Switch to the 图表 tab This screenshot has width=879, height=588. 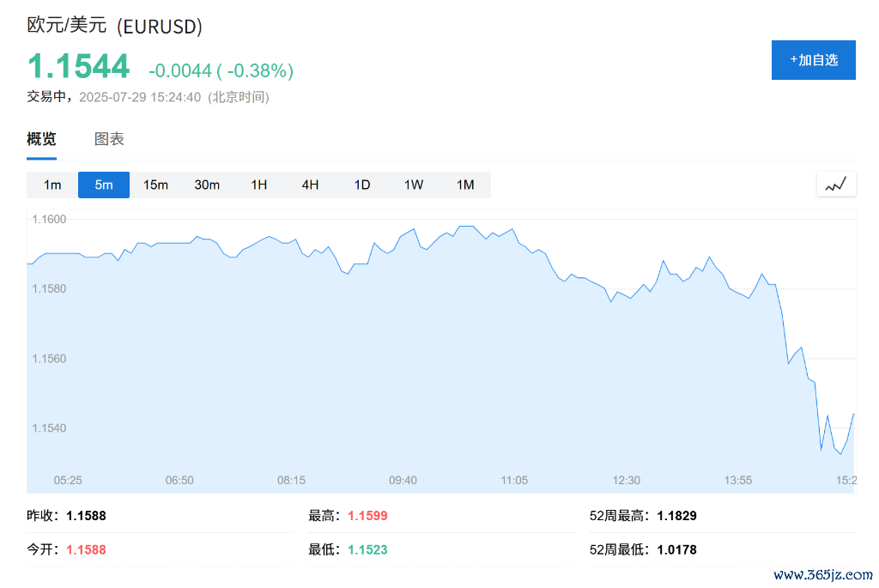(109, 139)
